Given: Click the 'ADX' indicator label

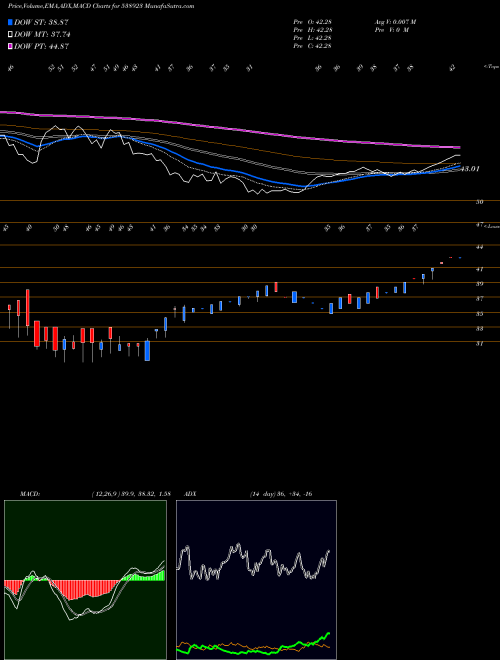Looking at the screenshot, I should pyautogui.click(x=191, y=494).
